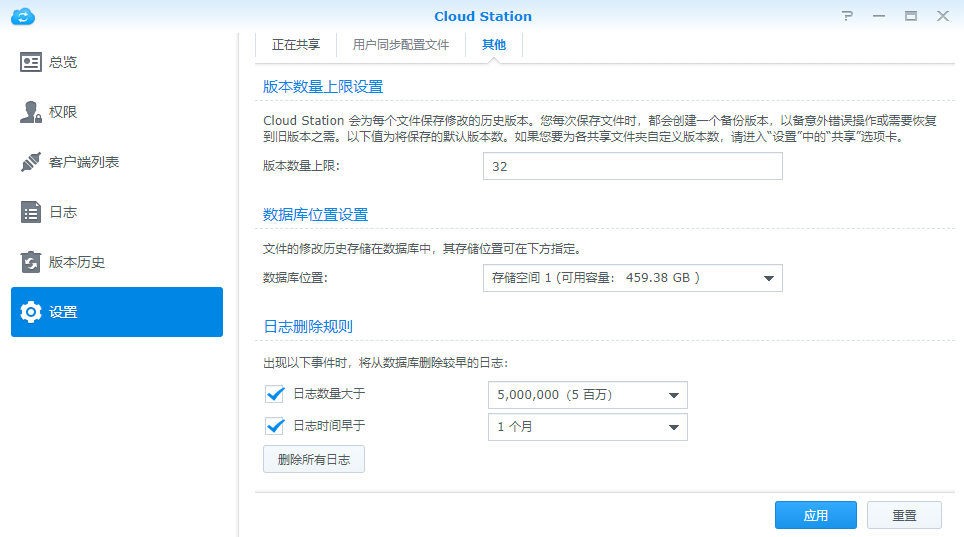Click the 日志删除规则 section heading
Image resolution: width=964 pixels, height=537 pixels.
tap(308, 327)
